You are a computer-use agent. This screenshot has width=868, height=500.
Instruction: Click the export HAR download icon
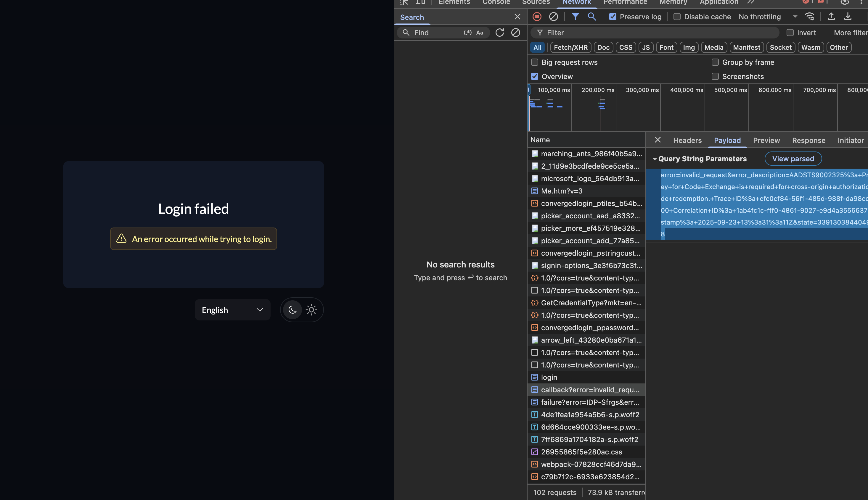(x=848, y=17)
